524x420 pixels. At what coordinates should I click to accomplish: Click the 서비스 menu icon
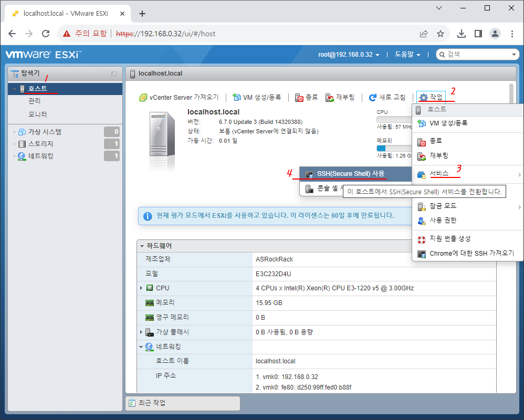[422, 174]
